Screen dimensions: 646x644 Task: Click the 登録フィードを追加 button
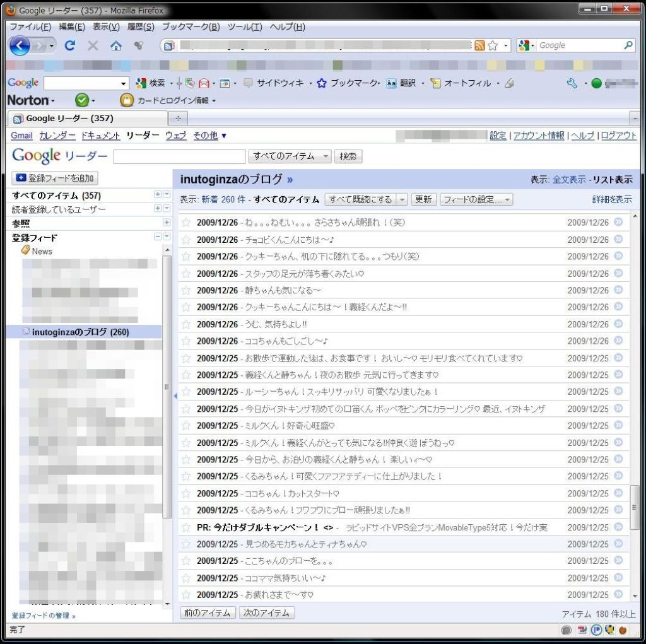(55, 179)
